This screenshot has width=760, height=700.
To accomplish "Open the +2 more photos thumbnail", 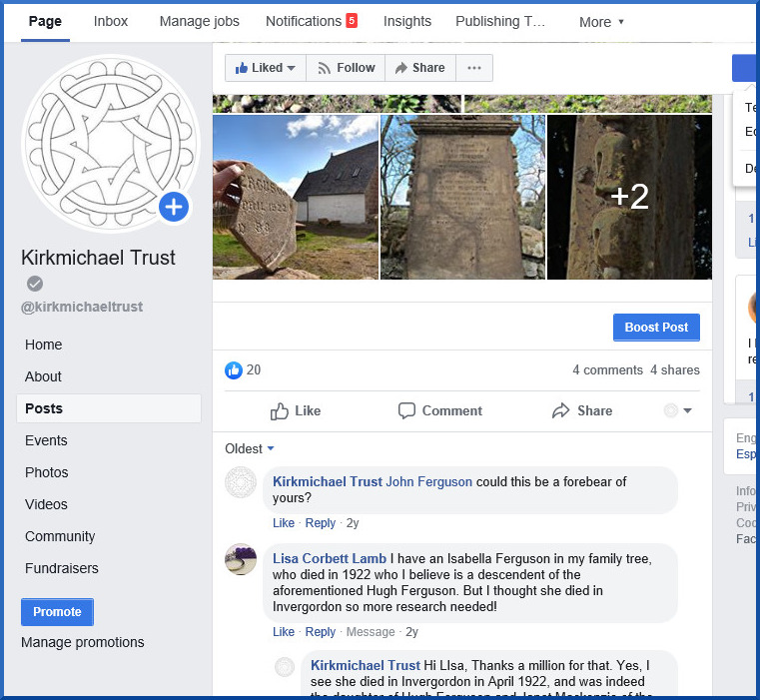I will pos(629,197).
